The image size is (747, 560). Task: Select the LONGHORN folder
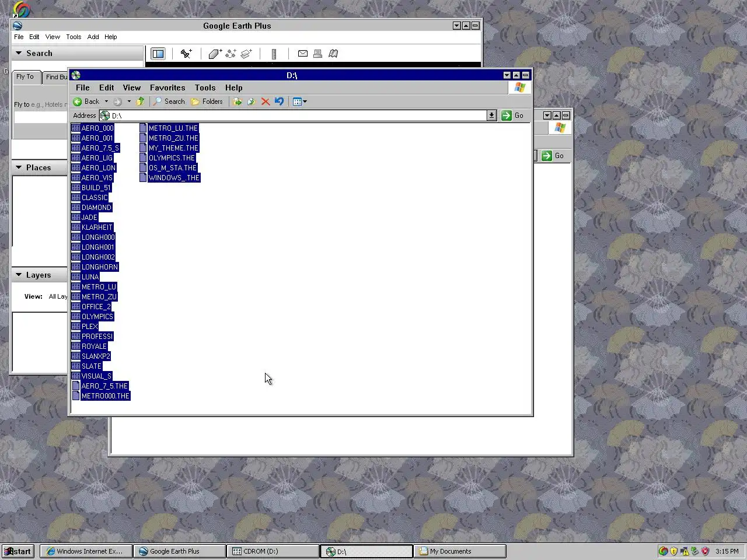pyautogui.click(x=95, y=267)
